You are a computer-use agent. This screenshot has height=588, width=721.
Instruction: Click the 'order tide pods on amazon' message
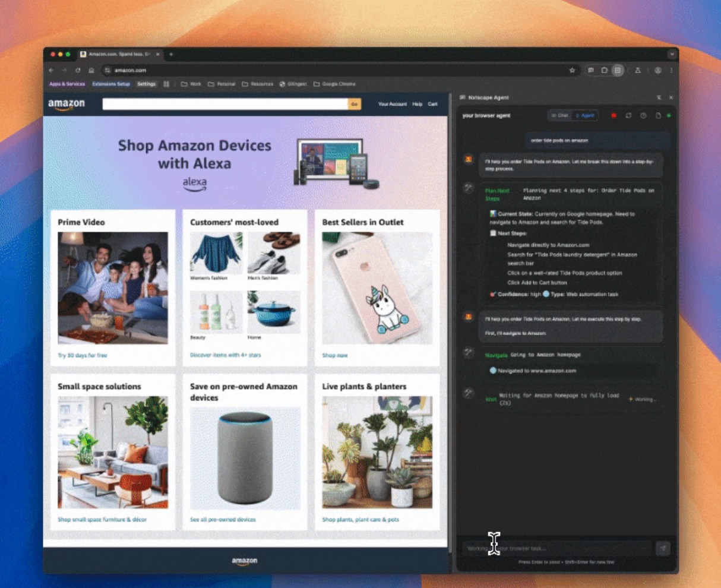pos(596,141)
